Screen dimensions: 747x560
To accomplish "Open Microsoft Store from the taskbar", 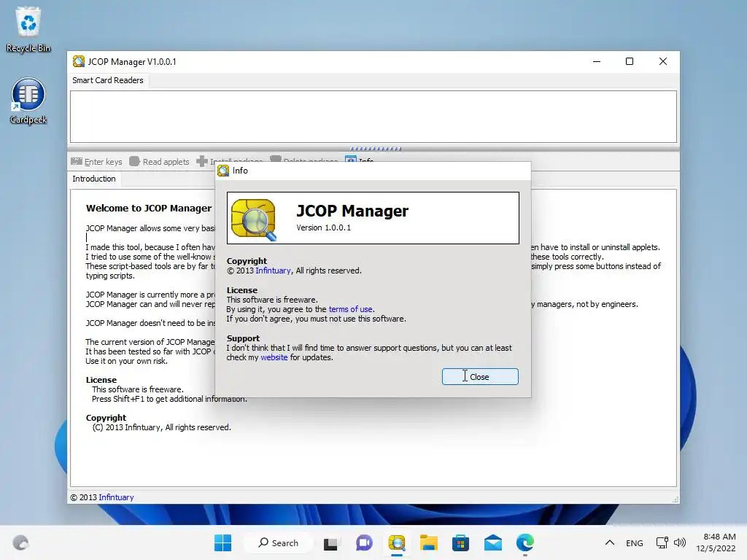I will (461, 542).
